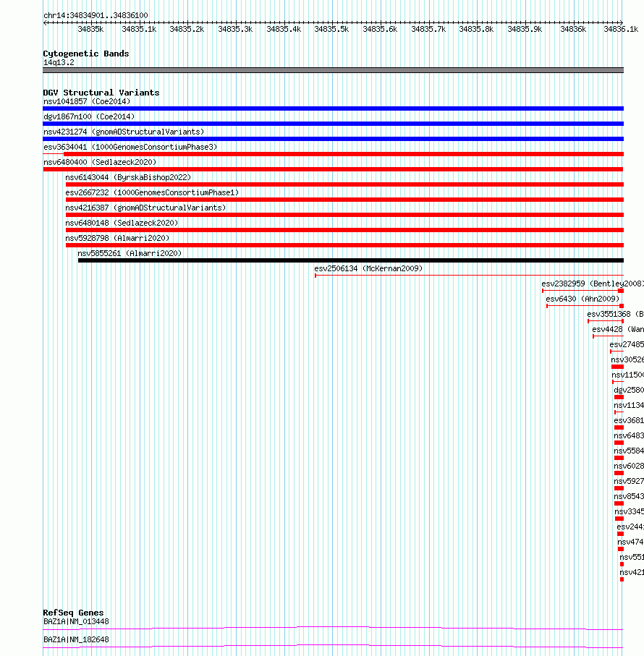Click the red line feature under esv6430
Screen dimensions: 644x656
[x=585, y=306]
